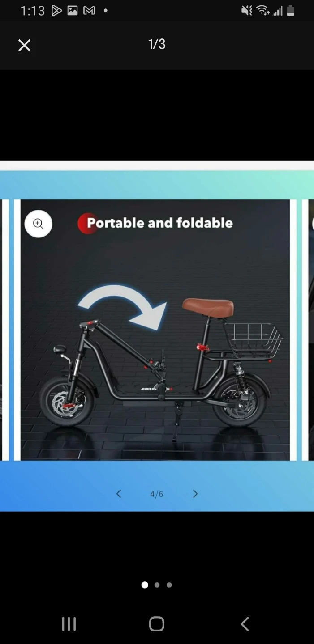The width and height of the screenshot is (314, 644).
Task: Tap the Android home button
Action: tap(157, 624)
